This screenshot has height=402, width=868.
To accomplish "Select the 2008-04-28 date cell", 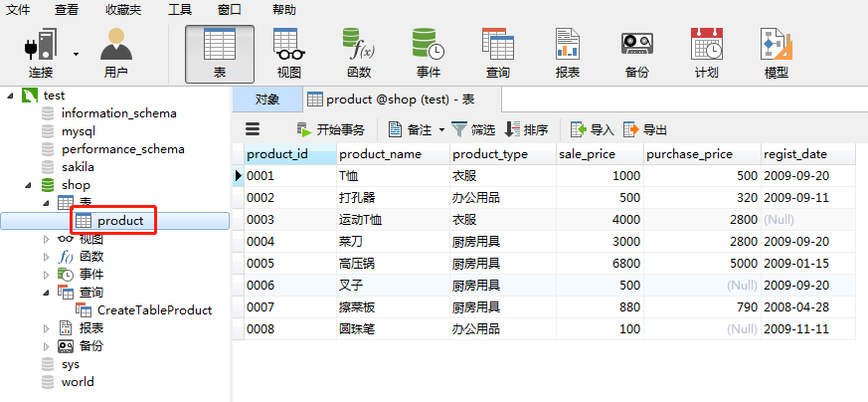I will [808, 307].
